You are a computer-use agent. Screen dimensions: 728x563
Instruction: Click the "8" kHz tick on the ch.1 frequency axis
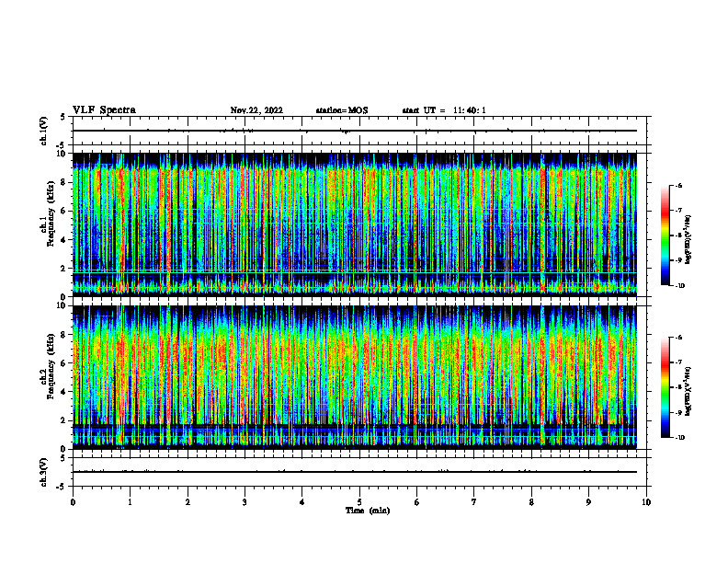64,182
